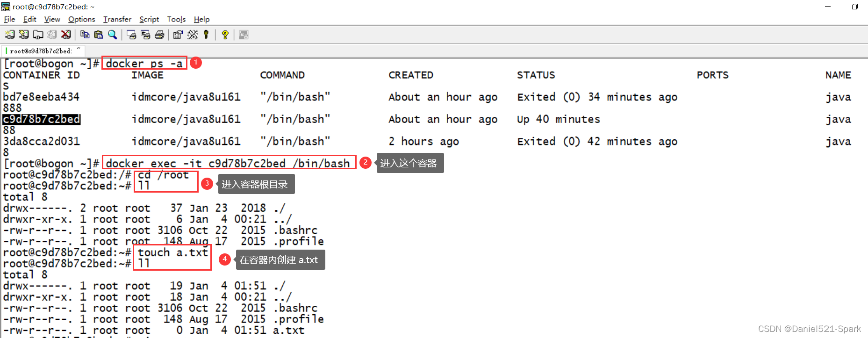Viewport: 868px width, 338px height.
Task: Click the Print Selection icon
Action: coord(145,35)
